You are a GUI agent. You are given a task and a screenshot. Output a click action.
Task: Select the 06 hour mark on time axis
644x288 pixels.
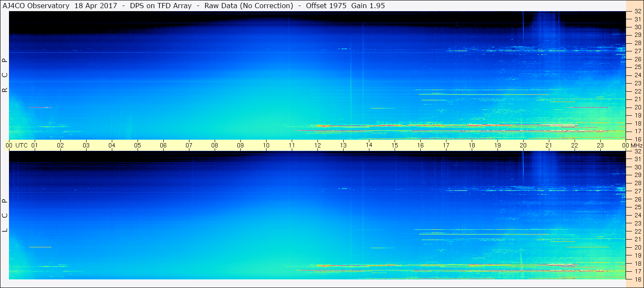[x=163, y=145]
